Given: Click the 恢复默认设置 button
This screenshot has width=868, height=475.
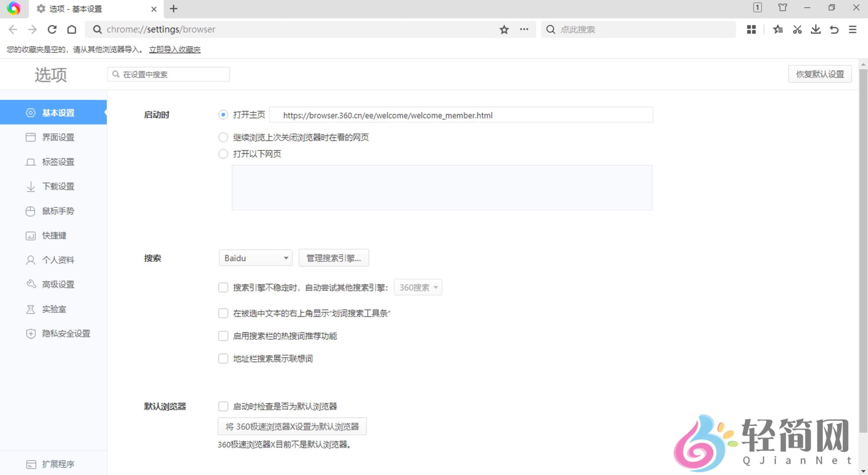Looking at the screenshot, I should pos(820,74).
